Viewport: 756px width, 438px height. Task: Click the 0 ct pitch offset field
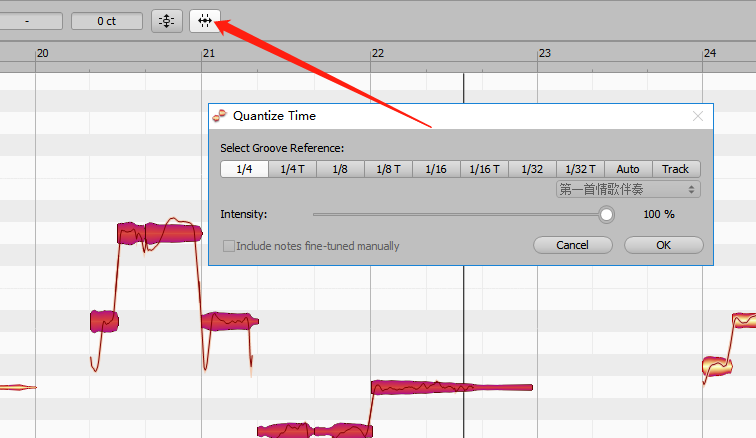106,21
